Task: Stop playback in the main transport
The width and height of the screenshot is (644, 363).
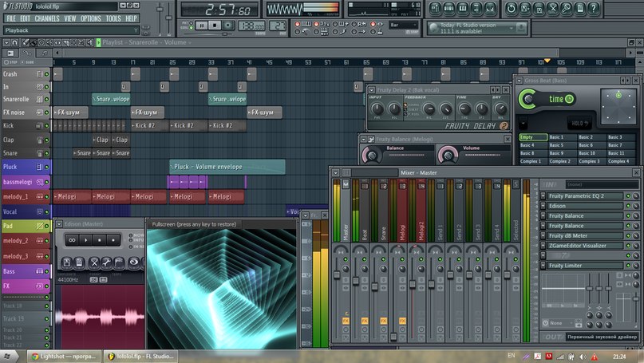Action: [x=215, y=26]
